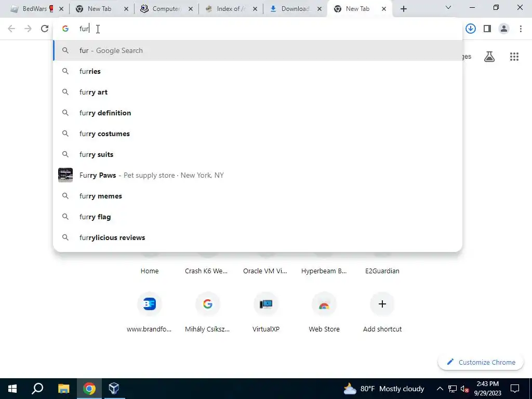Click Chrome icon in the taskbar

point(89,389)
